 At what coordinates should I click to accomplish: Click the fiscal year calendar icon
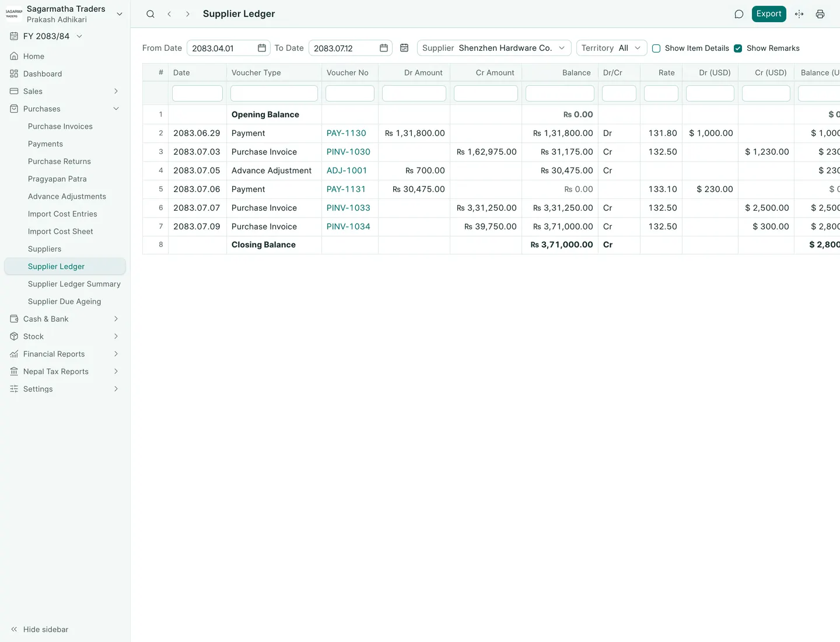(x=14, y=36)
